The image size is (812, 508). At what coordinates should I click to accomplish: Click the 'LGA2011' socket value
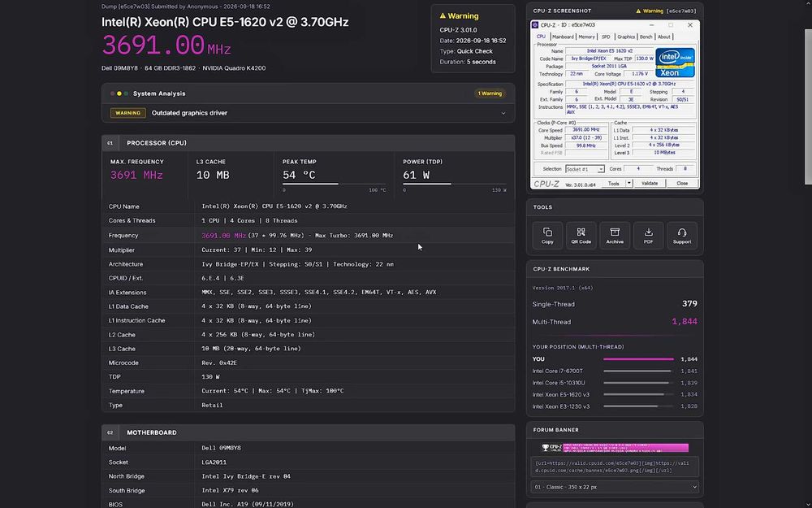[x=214, y=462]
